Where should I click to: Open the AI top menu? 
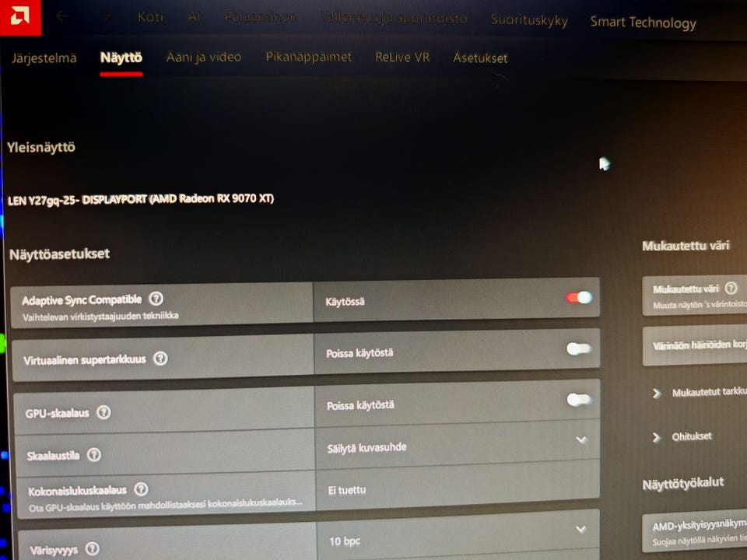tap(195, 17)
